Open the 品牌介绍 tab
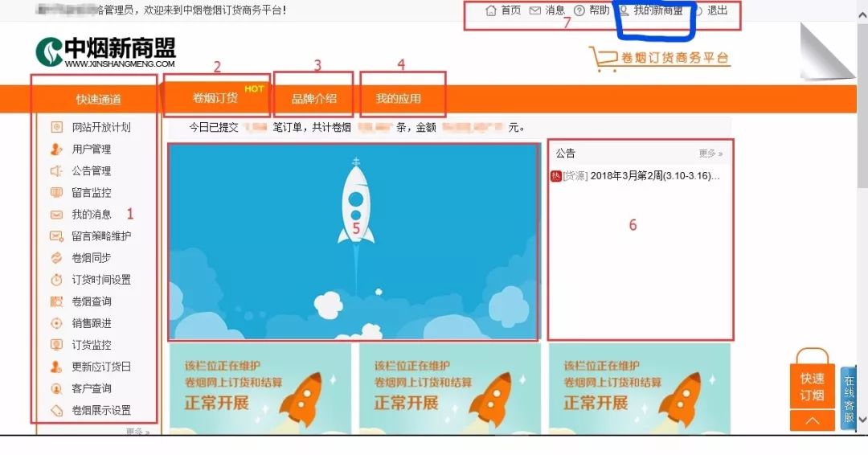Screen dimensions: 868x455 [x=314, y=99]
